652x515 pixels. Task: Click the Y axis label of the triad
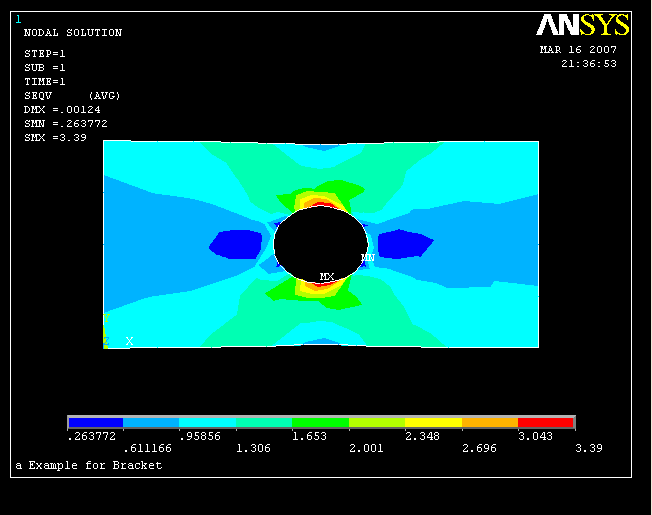[x=106, y=318]
